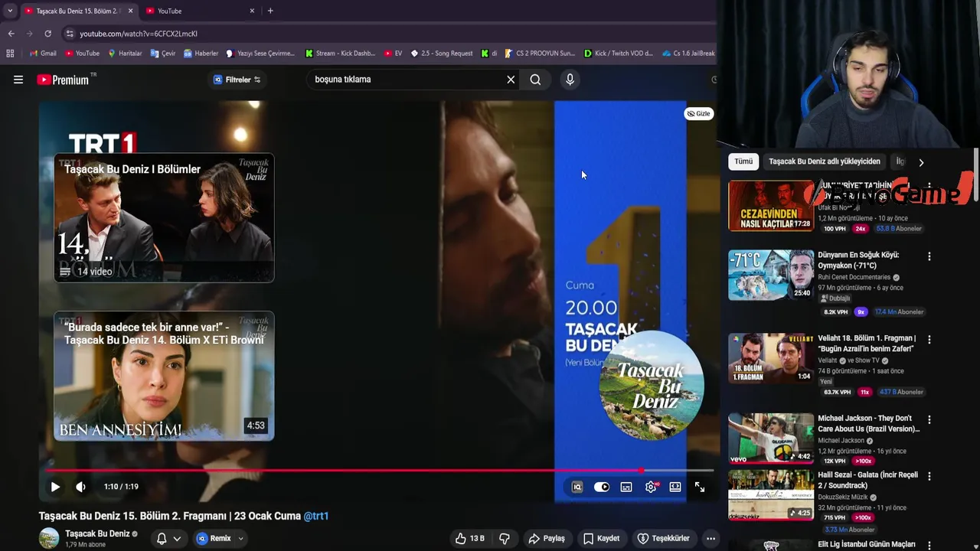Viewport: 980px width, 551px height.
Task: Expand the subscription notification dropdown chevron
Action: click(x=177, y=539)
